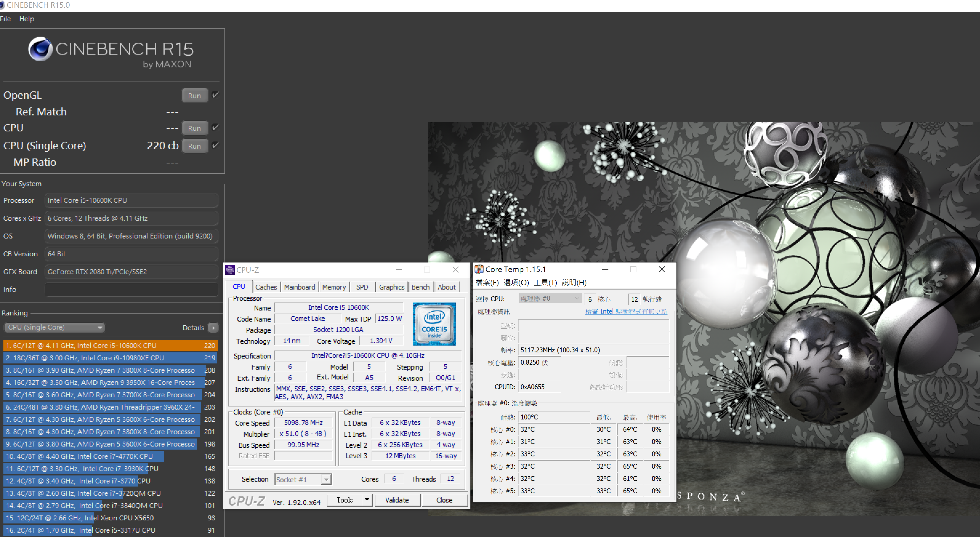Open the CPU (Single Core) ranking dropdown
This screenshot has width=980, height=537.
pos(54,327)
